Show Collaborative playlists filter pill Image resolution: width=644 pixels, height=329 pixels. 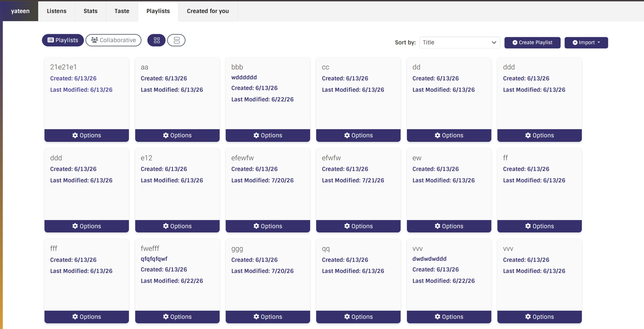[x=114, y=40]
